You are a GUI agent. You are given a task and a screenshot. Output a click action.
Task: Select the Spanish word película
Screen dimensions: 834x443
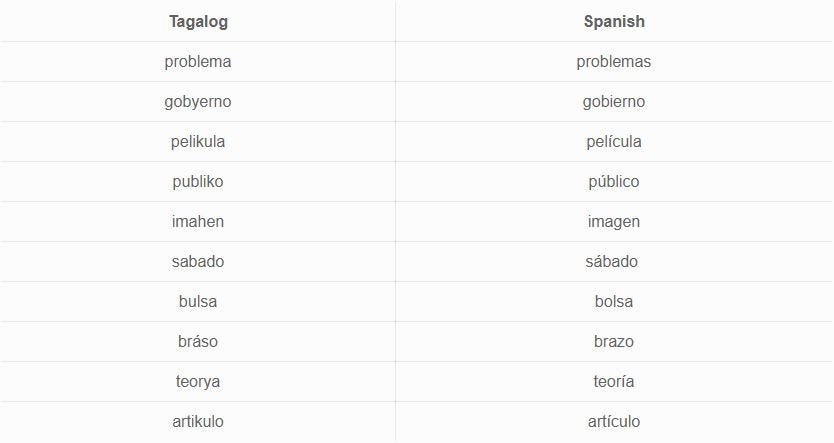(x=614, y=141)
